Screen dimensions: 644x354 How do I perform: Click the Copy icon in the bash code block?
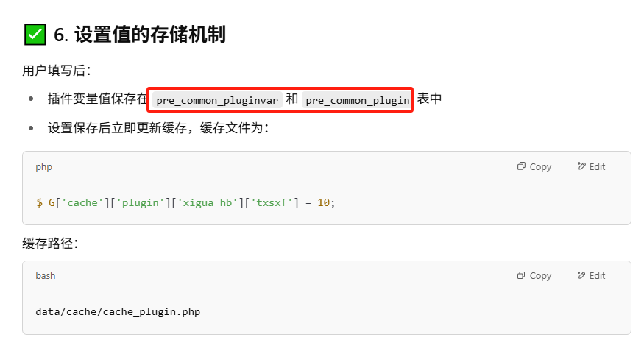[x=521, y=276]
